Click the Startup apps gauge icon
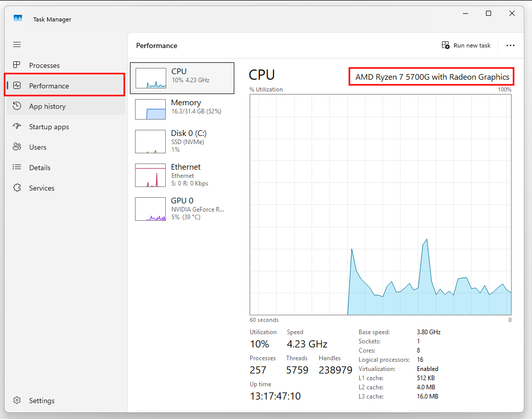 click(x=17, y=126)
